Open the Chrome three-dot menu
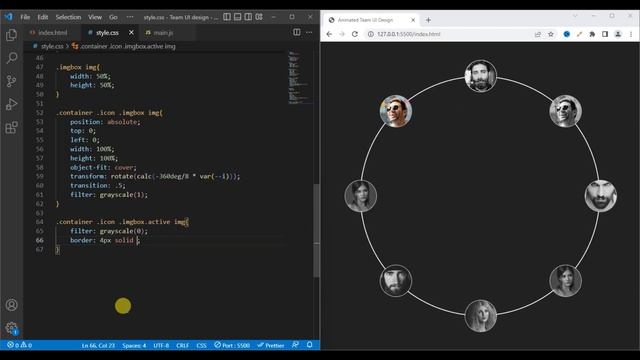 [631, 34]
